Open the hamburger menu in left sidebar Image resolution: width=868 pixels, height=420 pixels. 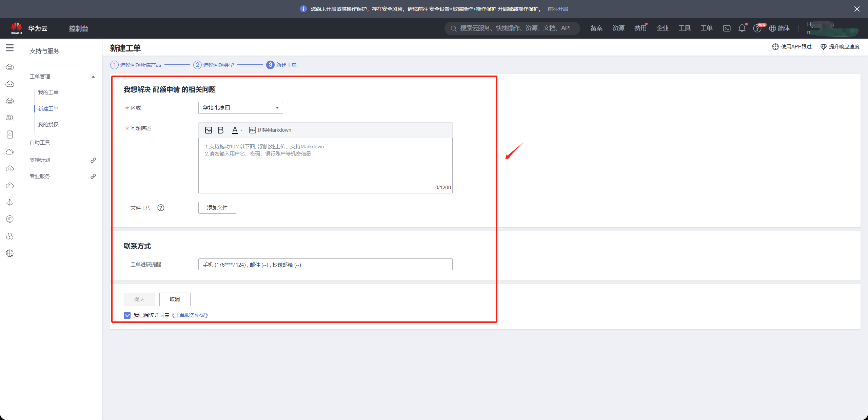[10, 48]
